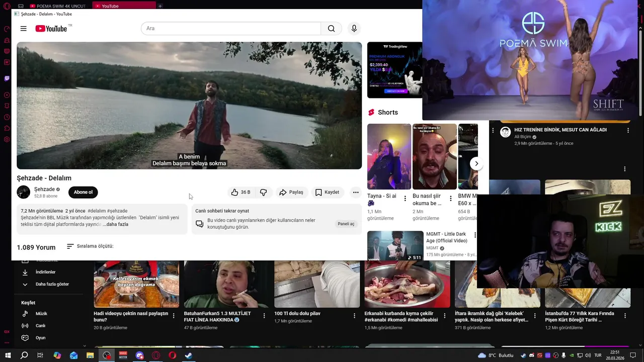
Task: Open Sıralama ölçütü comment sort menu
Action: [x=90, y=246]
